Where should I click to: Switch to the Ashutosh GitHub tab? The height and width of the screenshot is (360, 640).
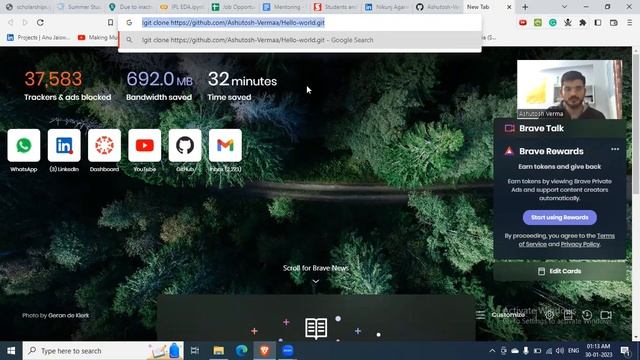tap(438, 7)
